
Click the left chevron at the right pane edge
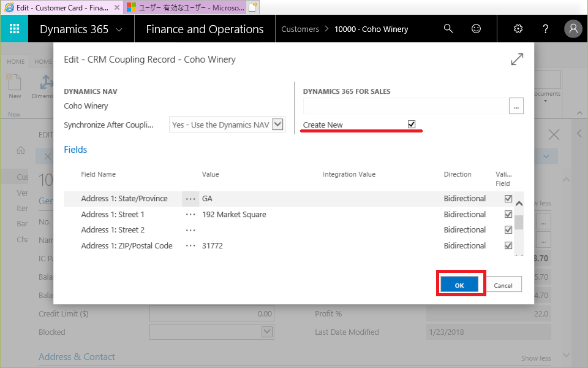(x=579, y=133)
